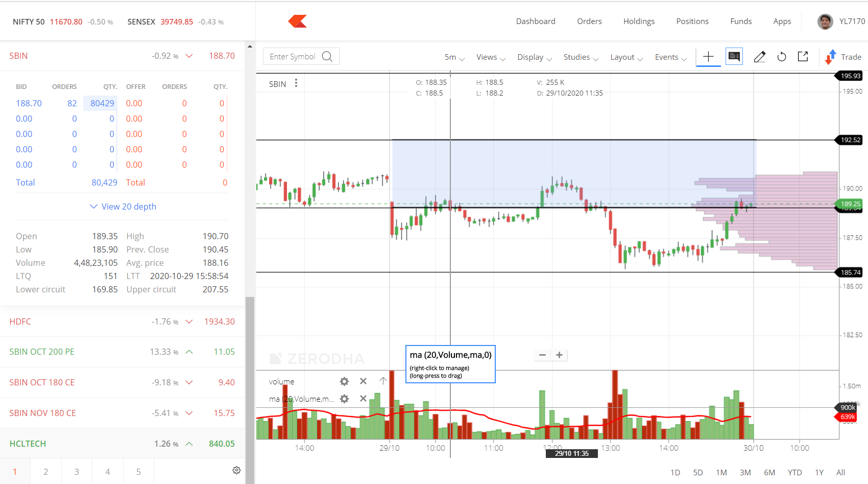Select the HCLTECH watchlist row
This screenshot has width=868, height=484.
123,444
